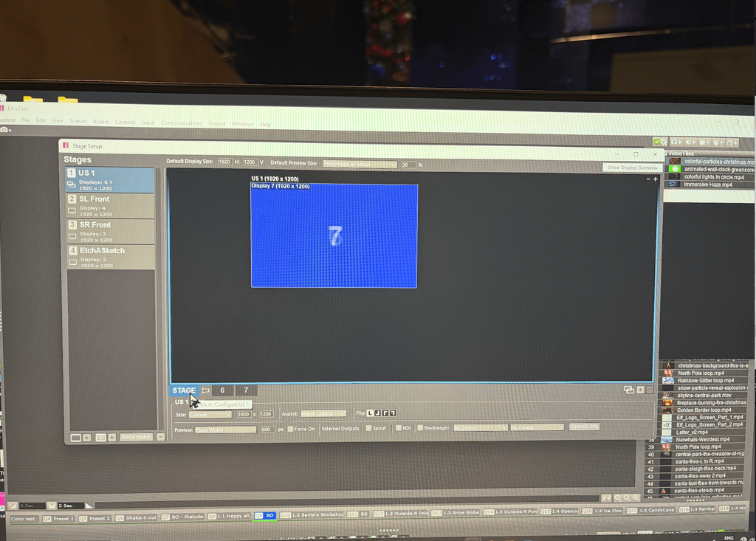
Task: Select the SL Front stage in list
Action: pos(111,205)
